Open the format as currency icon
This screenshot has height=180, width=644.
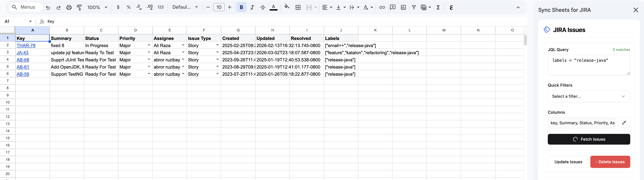[118, 7]
